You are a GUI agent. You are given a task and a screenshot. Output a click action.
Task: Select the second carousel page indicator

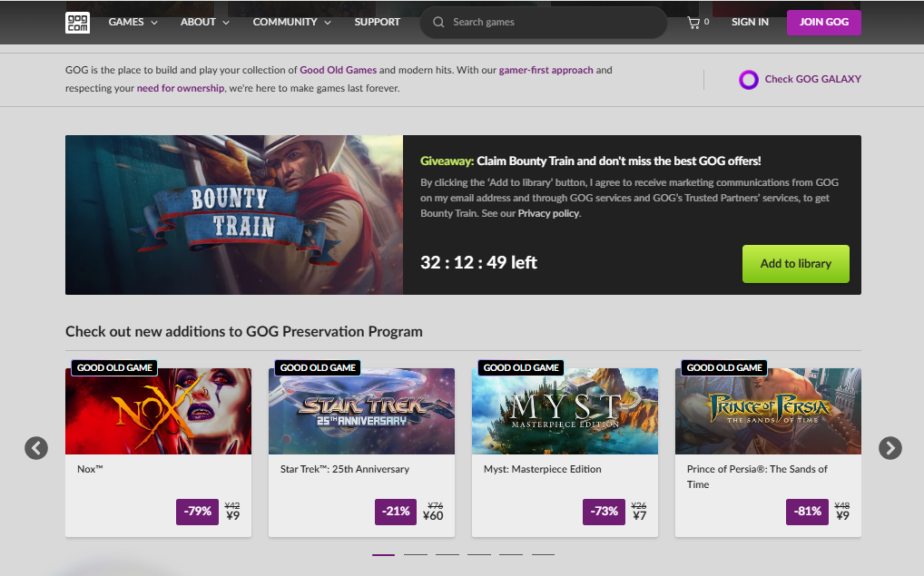tap(416, 554)
